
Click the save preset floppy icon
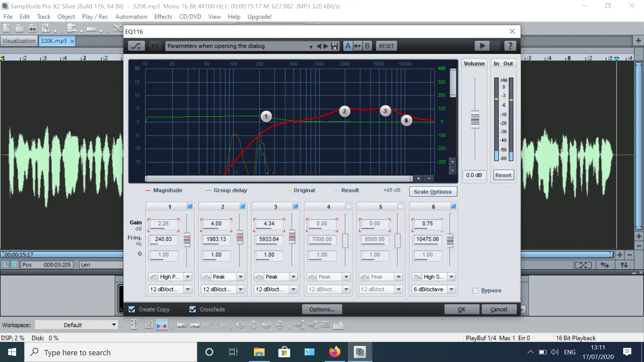[x=334, y=46]
